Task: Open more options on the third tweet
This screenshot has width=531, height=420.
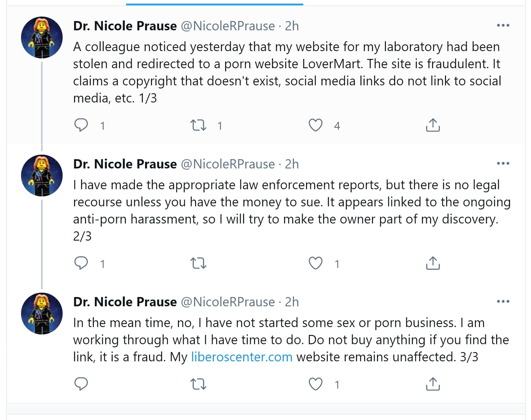Action: 503,302
